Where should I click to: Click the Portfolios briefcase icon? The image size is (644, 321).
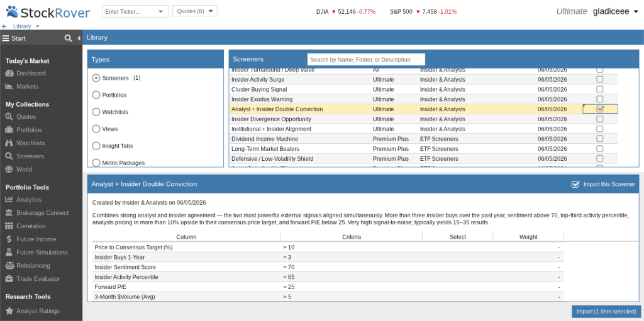9,129
